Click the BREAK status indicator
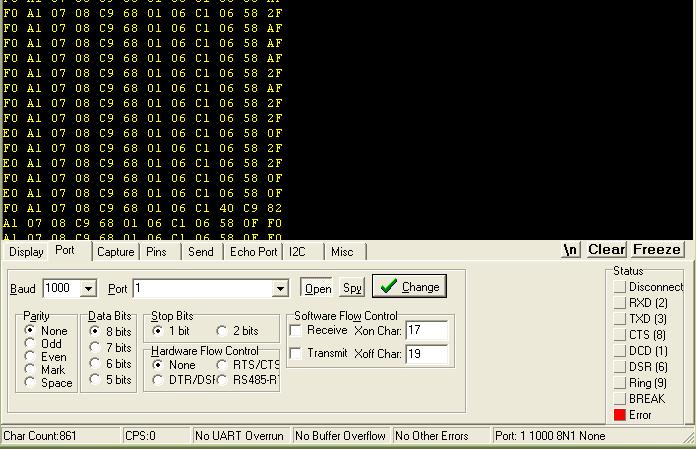Viewport: 696px width, 449px height. tap(620, 399)
